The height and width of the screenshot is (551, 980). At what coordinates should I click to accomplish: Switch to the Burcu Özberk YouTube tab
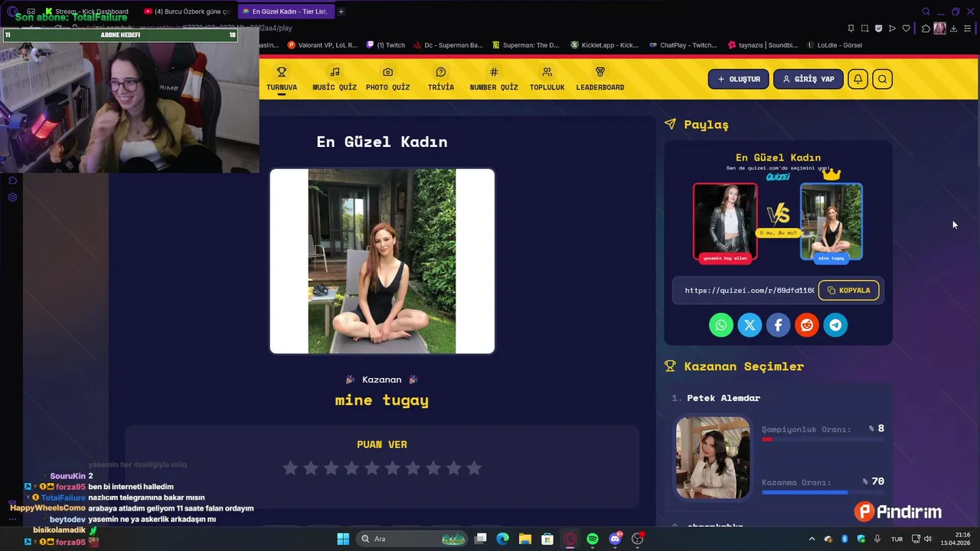pyautogui.click(x=187, y=11)
